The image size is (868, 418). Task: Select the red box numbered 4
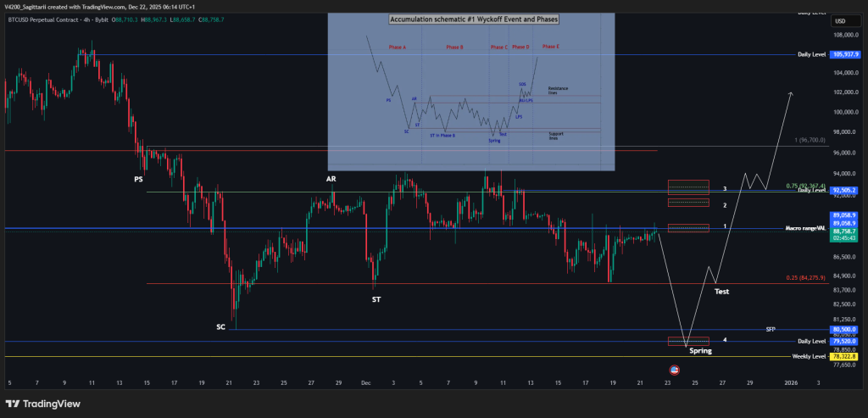click(x=687, y=342)
